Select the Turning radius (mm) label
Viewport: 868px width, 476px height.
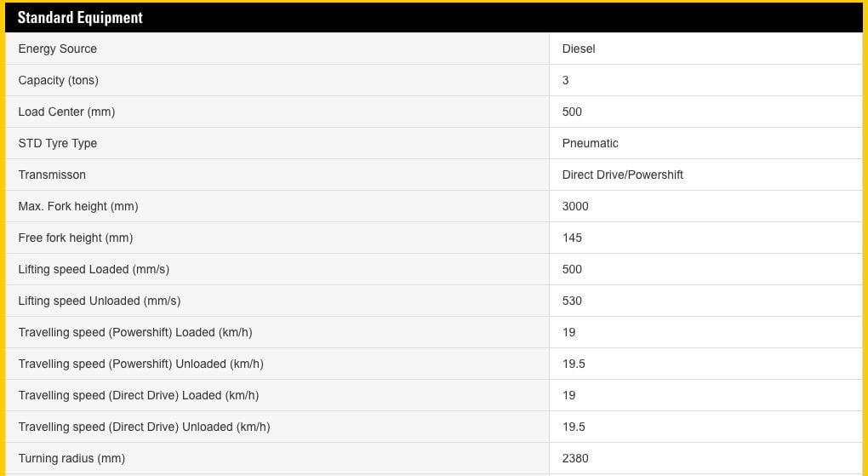click(71, 458)
